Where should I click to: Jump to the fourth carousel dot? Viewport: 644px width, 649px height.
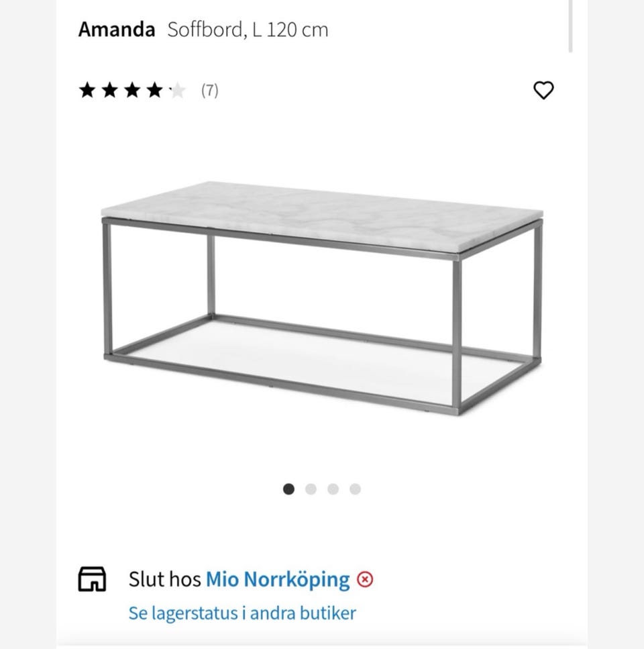click(x=356, y=489)
